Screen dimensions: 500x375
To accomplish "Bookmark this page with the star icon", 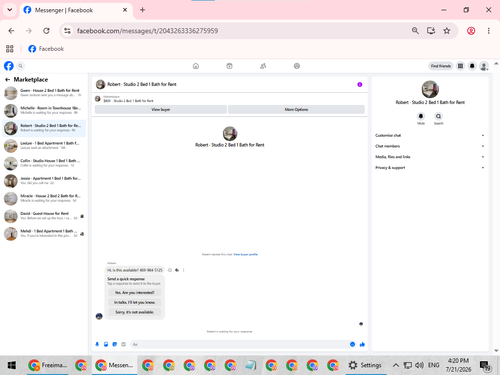I will click(x=447, y=31).
